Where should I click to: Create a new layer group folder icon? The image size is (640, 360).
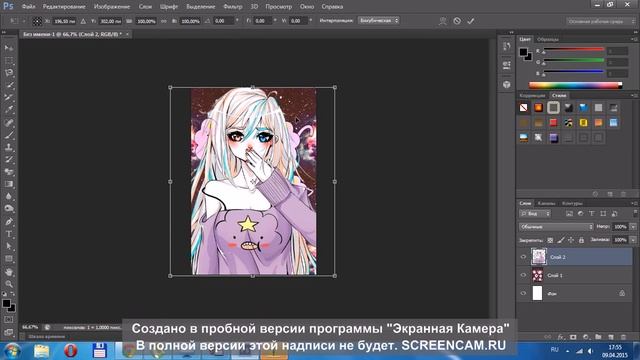click(598, 337)
